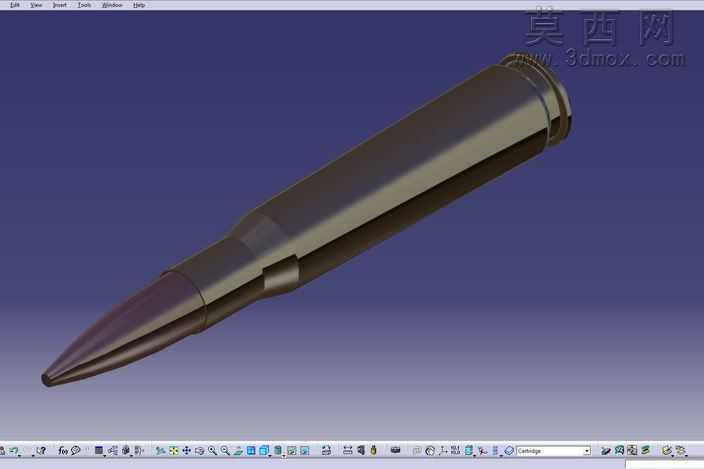Click the blue pad tool icon

coord(606,450)
